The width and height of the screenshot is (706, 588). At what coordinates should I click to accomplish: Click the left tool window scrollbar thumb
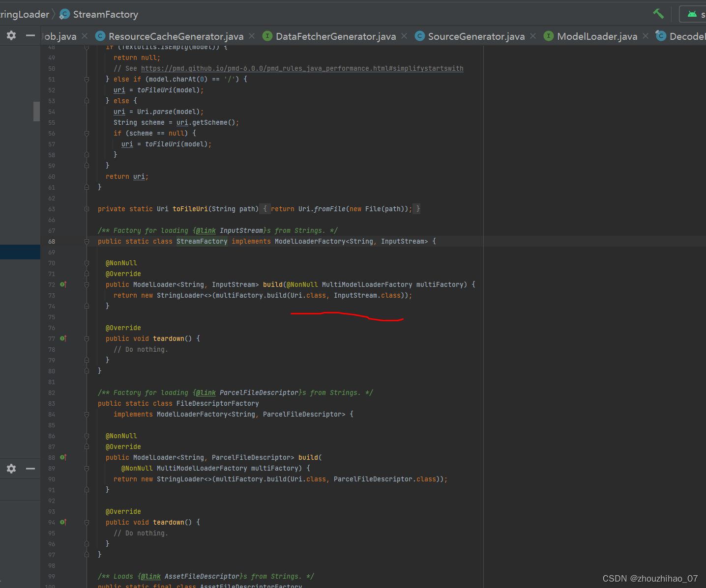36,111
